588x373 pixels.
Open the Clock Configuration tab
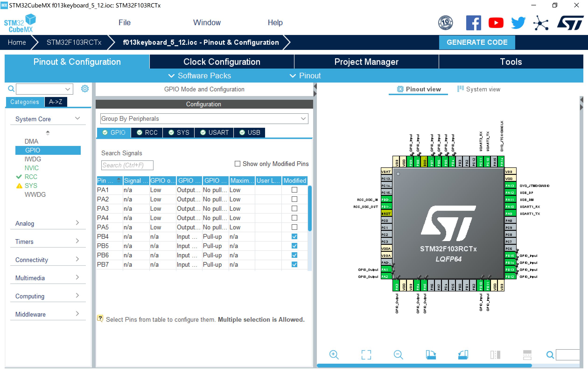(222, 62)
